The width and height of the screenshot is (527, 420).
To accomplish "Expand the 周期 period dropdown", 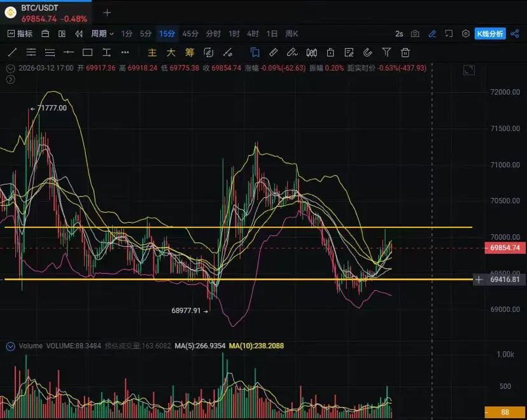I will click(102, 34).
